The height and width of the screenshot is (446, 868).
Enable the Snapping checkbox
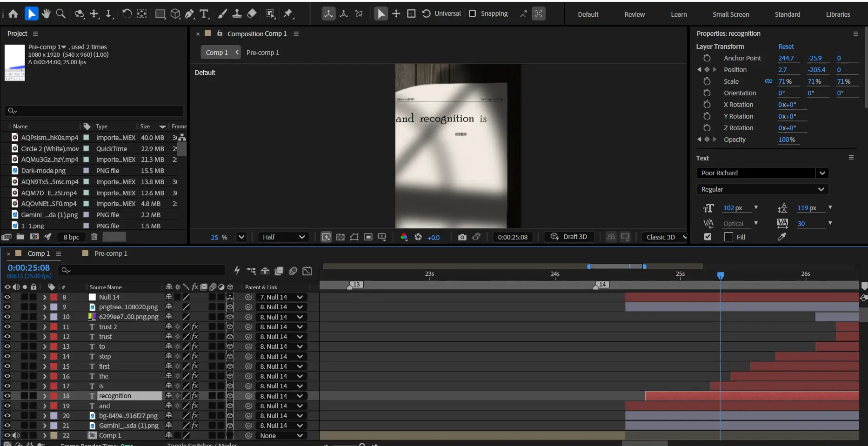coord(473,13)
